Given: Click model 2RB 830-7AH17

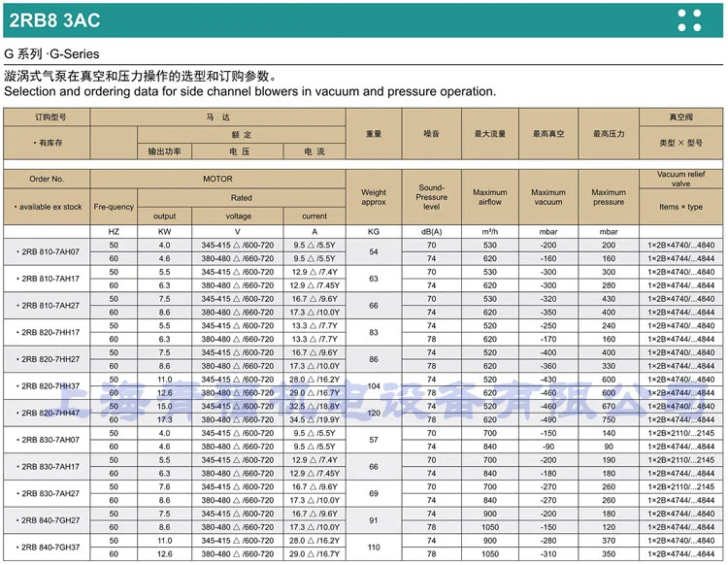Looking at the screenshot, I should pos(48,467).
